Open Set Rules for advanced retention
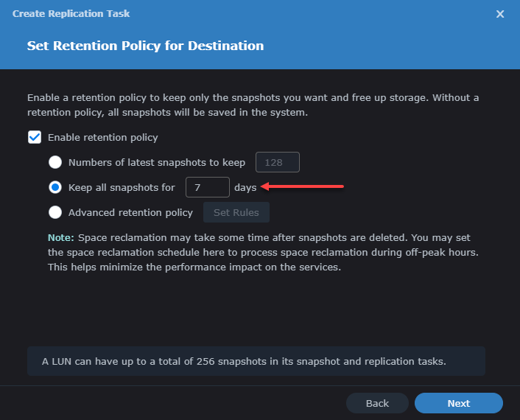The width and height of the screenshot is (520, 420). point(236,212)
